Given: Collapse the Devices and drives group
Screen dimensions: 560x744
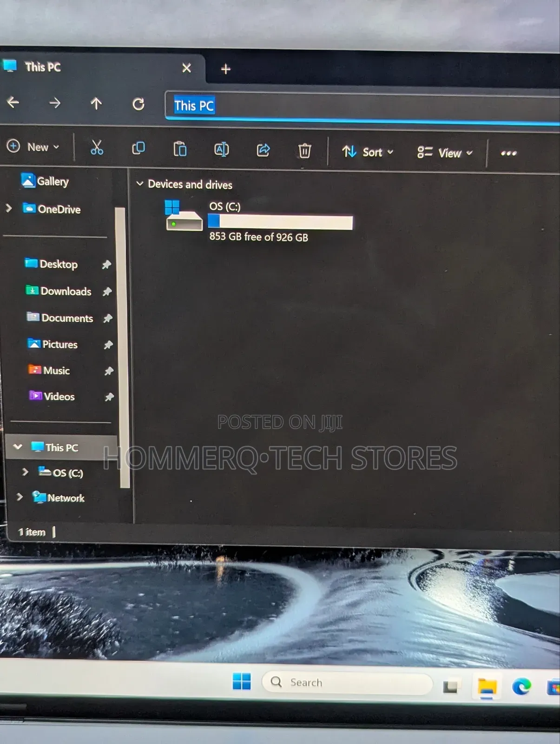Looking at the screenshot, I should click(x=139, y=184).
